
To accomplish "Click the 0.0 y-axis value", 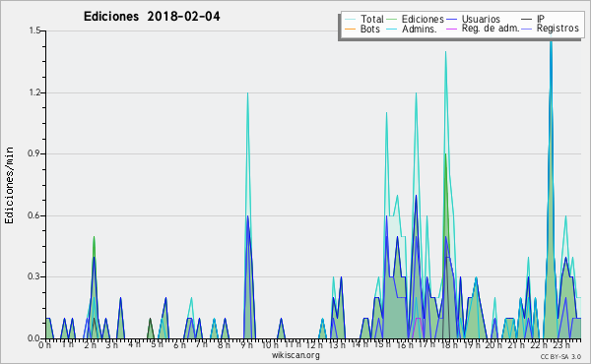I will [x=34, y=338].
